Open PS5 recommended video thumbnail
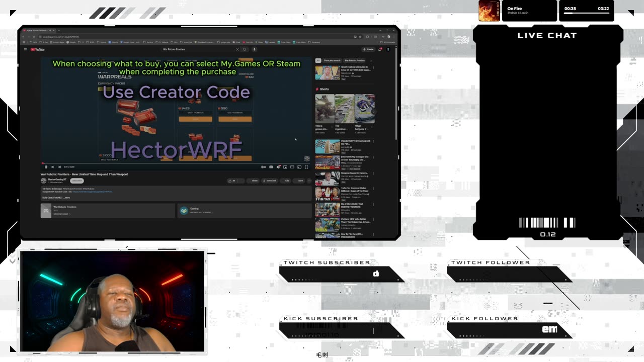This screenshot has width=644, height=362. click(328, 146)
